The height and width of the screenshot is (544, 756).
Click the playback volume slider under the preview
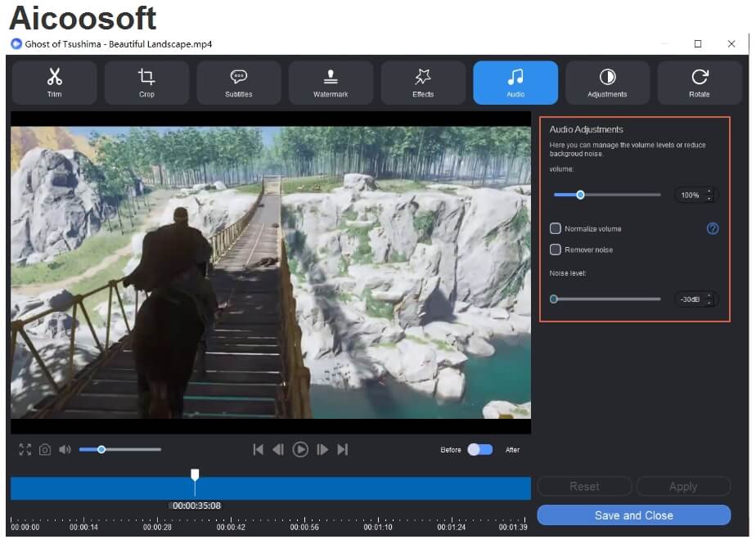[120, 449]
